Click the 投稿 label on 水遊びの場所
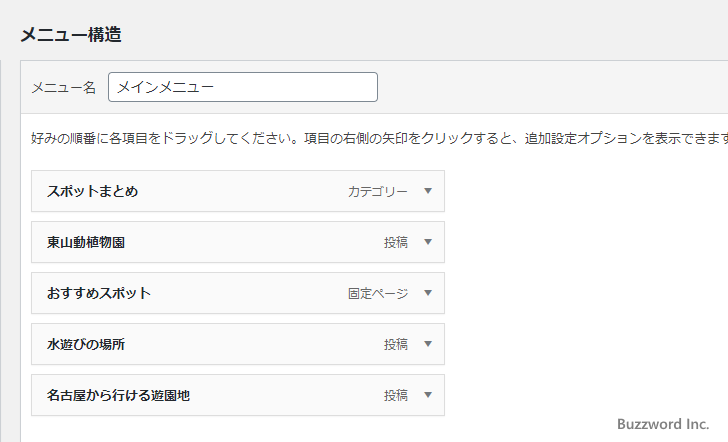The width and height of the screenshot is (728, 442). pyautogui.click(x=396, y=344)
